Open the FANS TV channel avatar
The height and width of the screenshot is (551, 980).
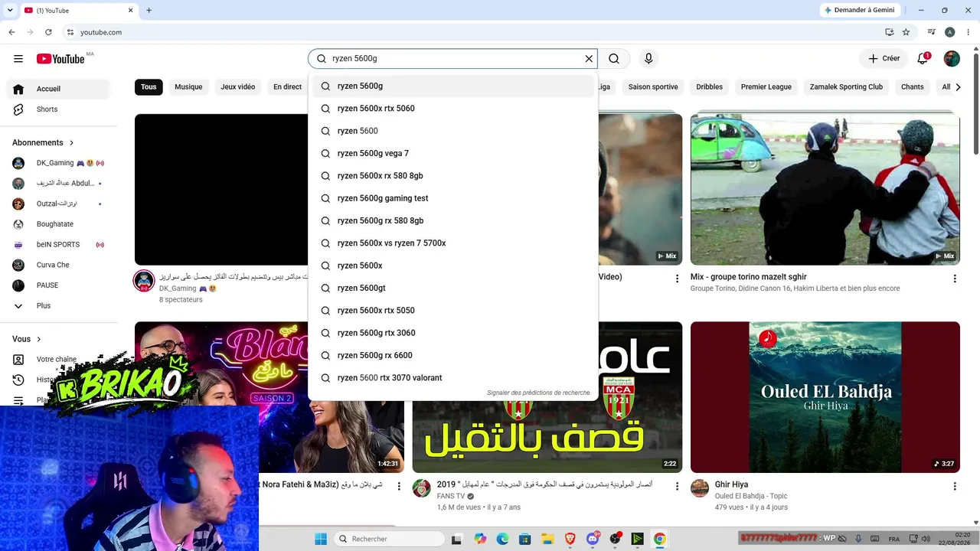[x=422, y=488]
